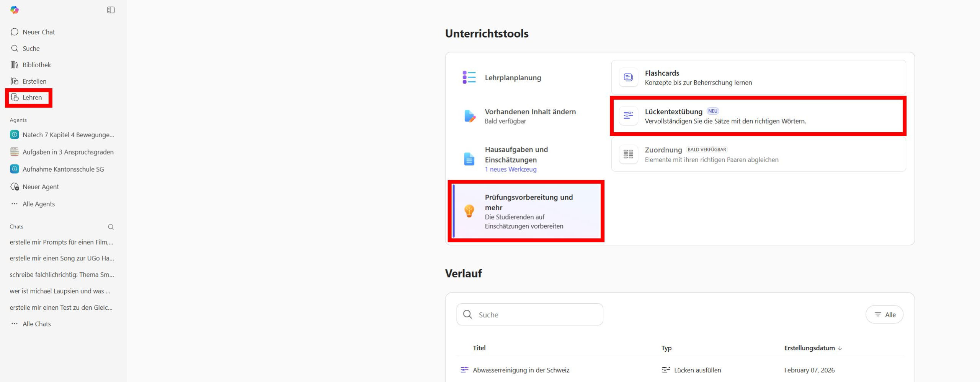
Task: Open the Alle filter dropdown
Action: pos(884,315)
